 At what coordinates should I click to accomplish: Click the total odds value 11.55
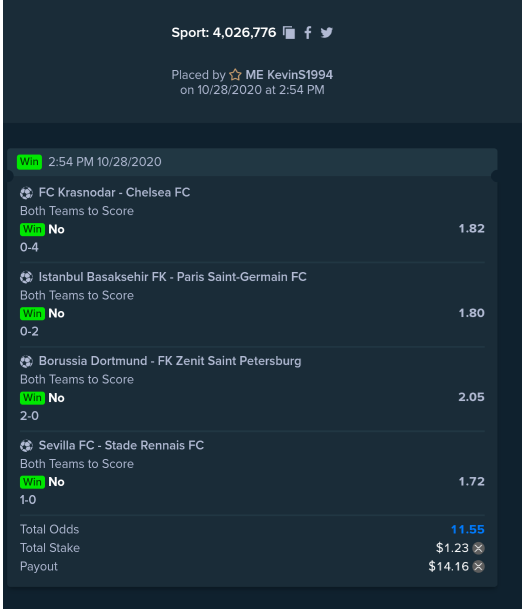(x=468, y=529)
